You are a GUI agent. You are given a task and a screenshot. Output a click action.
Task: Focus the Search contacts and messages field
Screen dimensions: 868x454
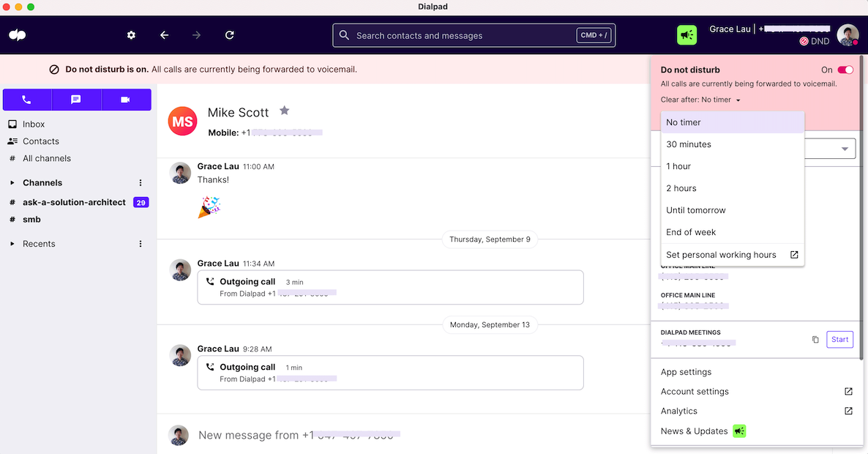point(474,35)
